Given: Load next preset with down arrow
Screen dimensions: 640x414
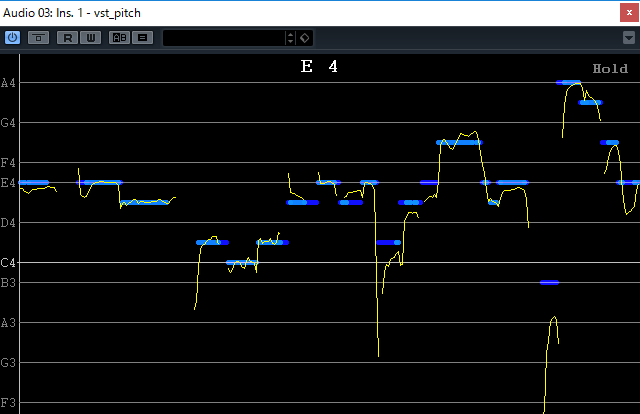Looking at the screenshot, I should coord(290,41).
